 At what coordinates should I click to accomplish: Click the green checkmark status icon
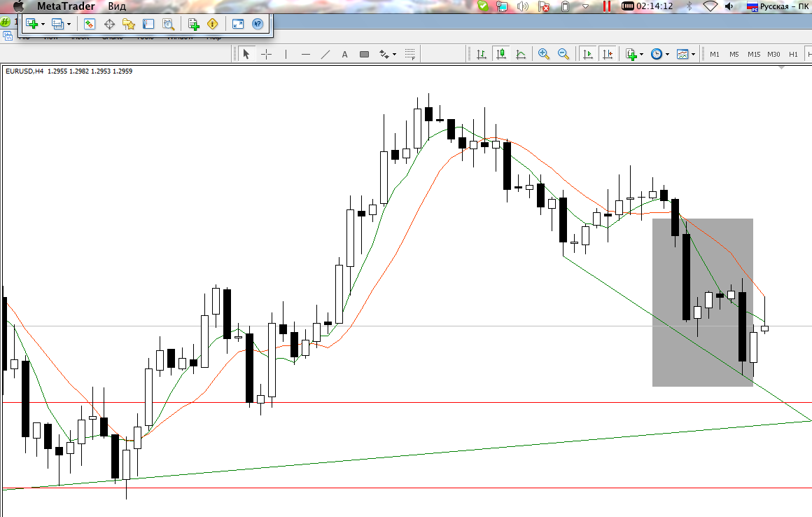(x=483, y=6)
